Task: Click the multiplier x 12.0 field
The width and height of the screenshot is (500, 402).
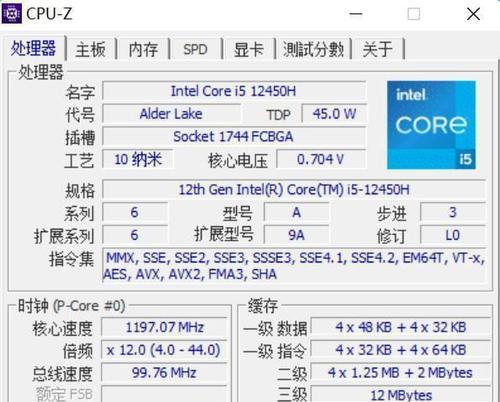Action: click(x=164, y=350)
